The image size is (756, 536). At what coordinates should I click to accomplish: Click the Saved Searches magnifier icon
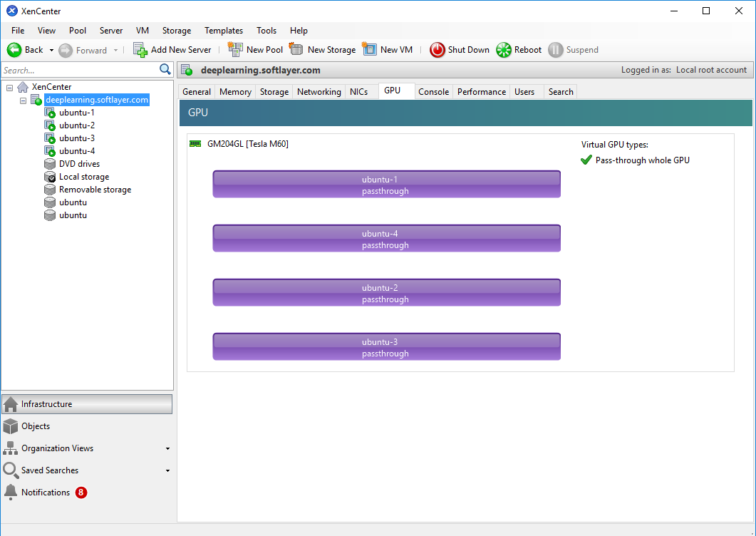pyautogui.click(x=11, y=470)
